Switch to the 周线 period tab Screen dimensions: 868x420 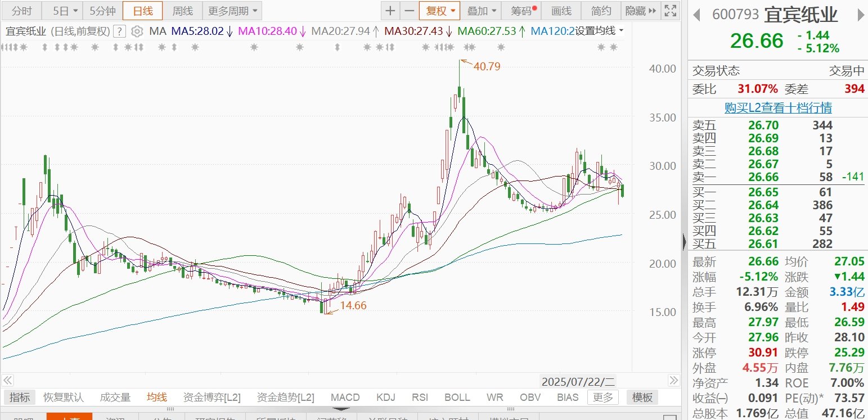tap(182, 11)
